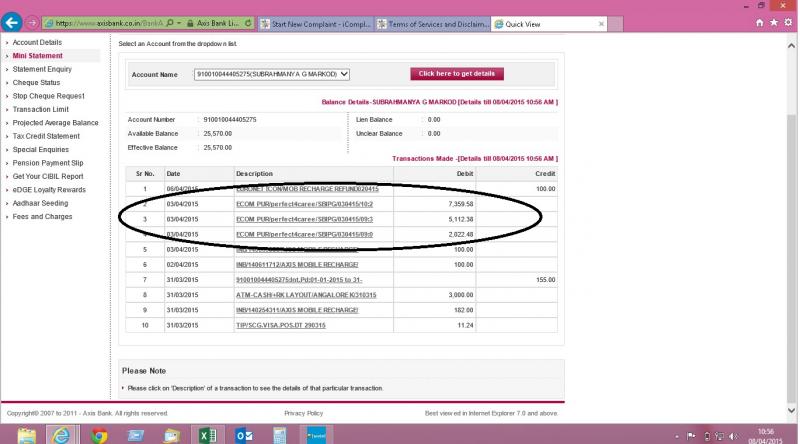The width and height of the screenshot is (800, 444).
Task: Expand the Account Name dropdown
Action: pos(271,74)
